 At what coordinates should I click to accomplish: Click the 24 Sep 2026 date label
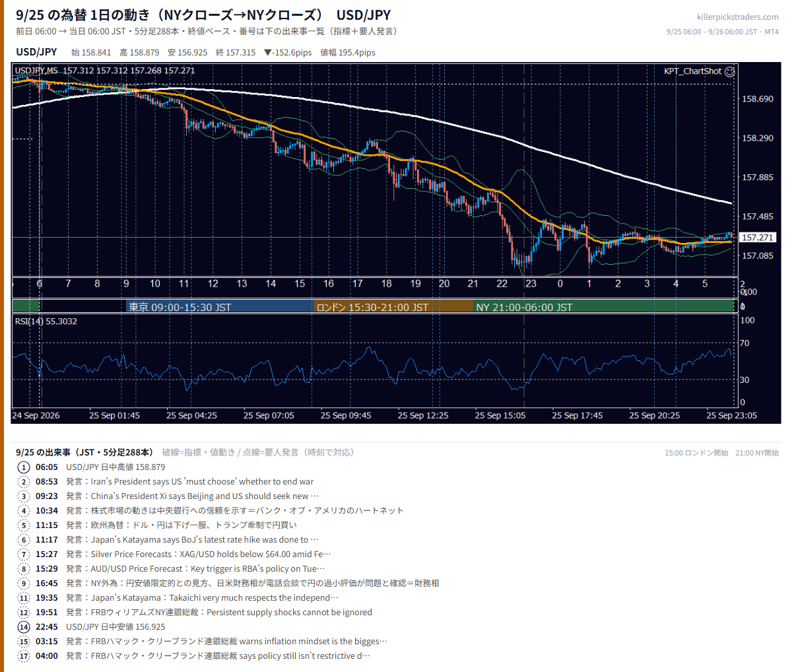tap(36, 416)
